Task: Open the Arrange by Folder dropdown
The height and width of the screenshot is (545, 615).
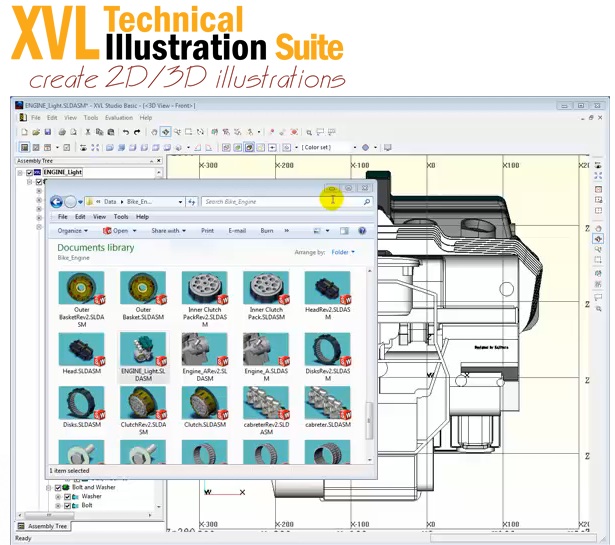Action: (x=343, y=252)
